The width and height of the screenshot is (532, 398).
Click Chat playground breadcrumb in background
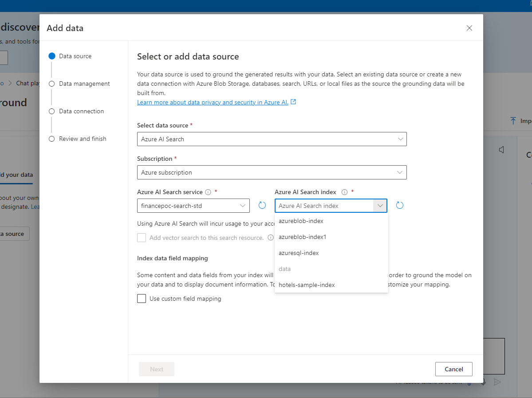click(28, 83)
